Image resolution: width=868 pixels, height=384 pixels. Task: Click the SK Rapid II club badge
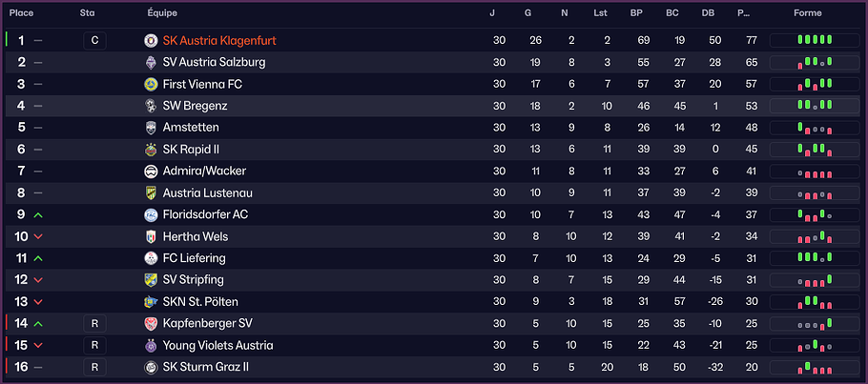151,150
